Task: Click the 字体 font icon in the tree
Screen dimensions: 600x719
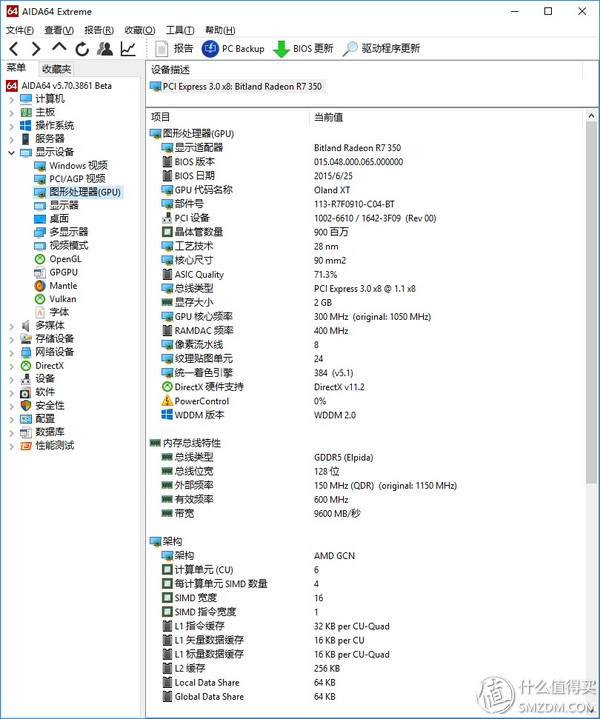Action: pos(40,312)
